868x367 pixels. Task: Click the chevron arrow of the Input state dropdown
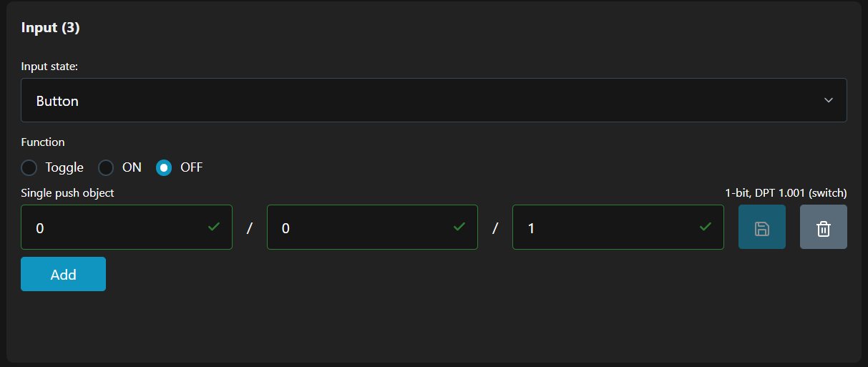click(x=828, y=100)
